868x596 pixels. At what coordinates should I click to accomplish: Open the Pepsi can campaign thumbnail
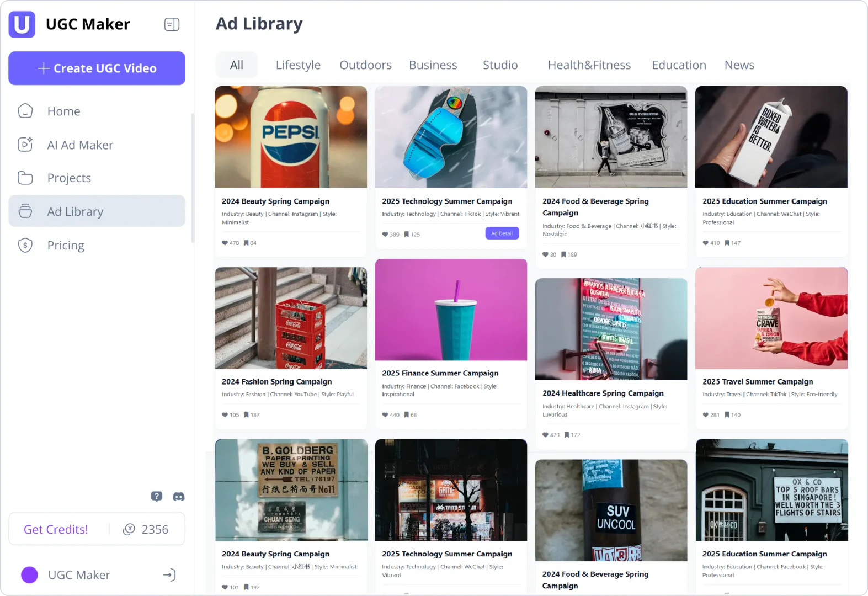coord(291,137)
